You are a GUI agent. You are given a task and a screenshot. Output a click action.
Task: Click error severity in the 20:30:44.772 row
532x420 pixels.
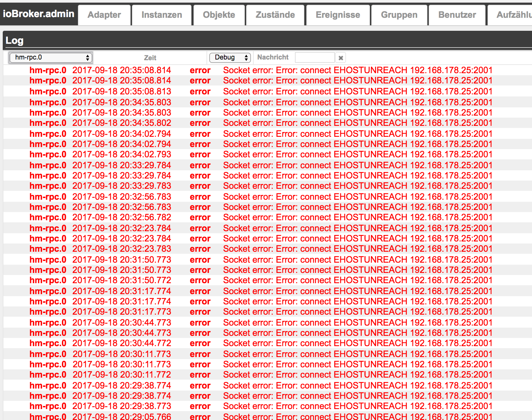click(200, 343)
